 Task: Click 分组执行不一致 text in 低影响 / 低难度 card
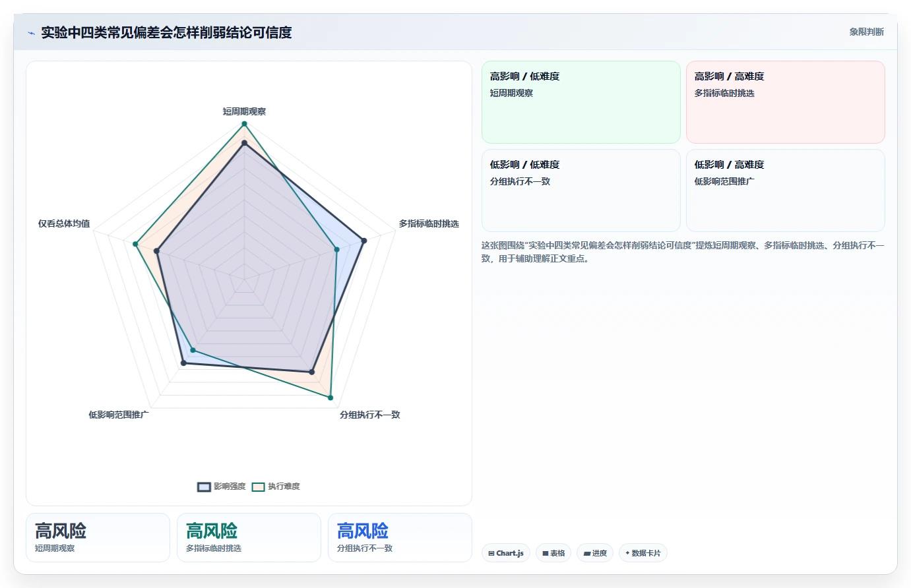(x=520, y=181)
